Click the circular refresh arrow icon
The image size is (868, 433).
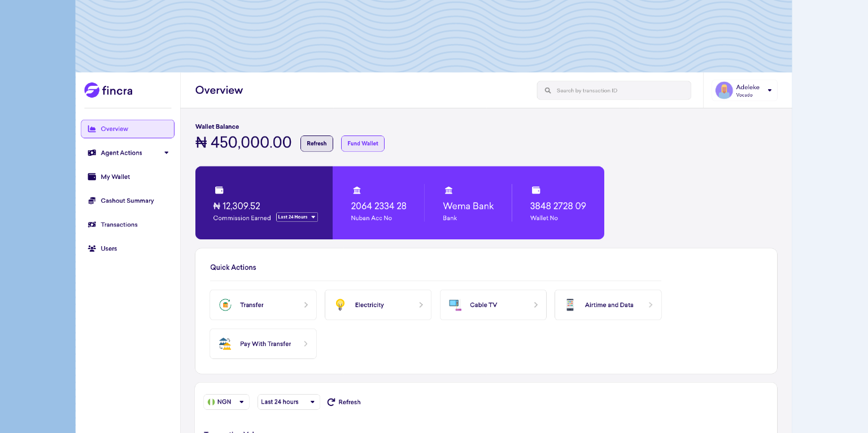[x=332, y=402]
